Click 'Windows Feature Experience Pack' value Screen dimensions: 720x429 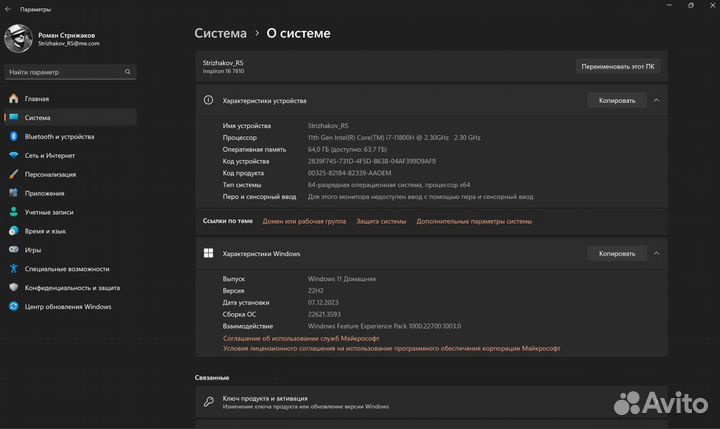[384, 326]
